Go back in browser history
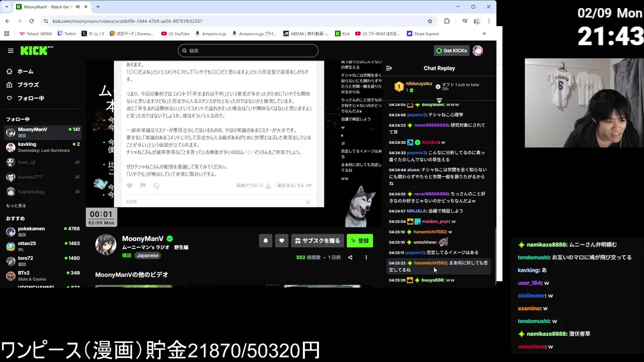644x362 pixels. 7,21
